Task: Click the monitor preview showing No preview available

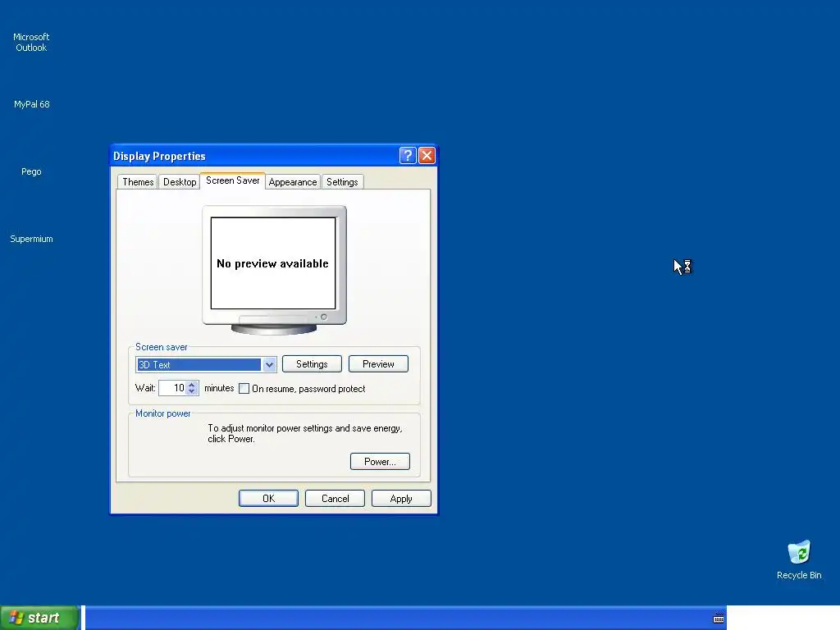Action: [274, 270]
